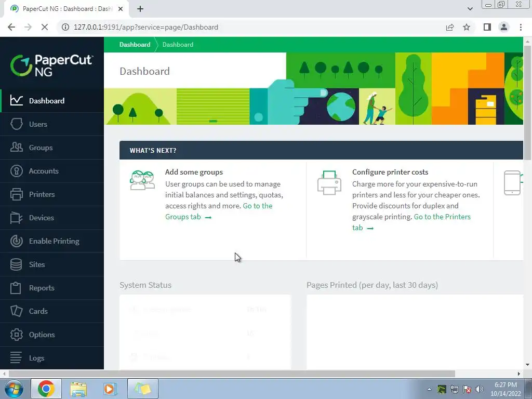The image size is (532, 399).
Task: Click the Groups people icon in sidebar
Action: point(16,147)
